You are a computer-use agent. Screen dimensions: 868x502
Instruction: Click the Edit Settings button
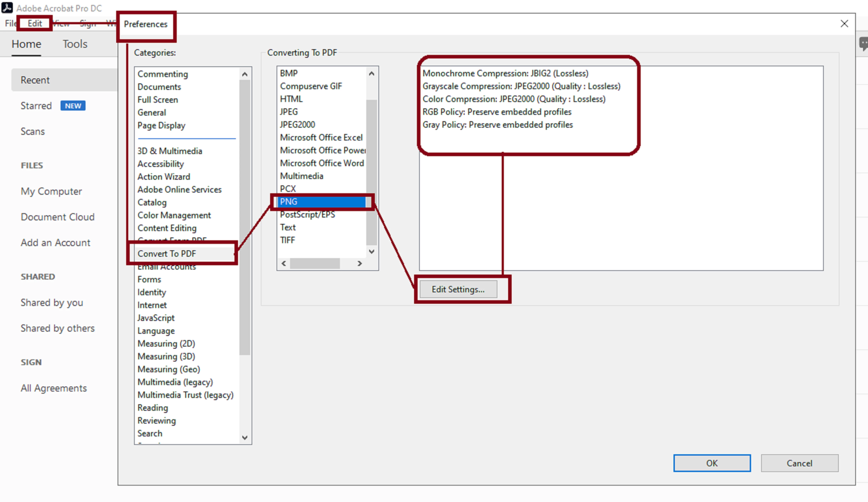click(458, 289)
